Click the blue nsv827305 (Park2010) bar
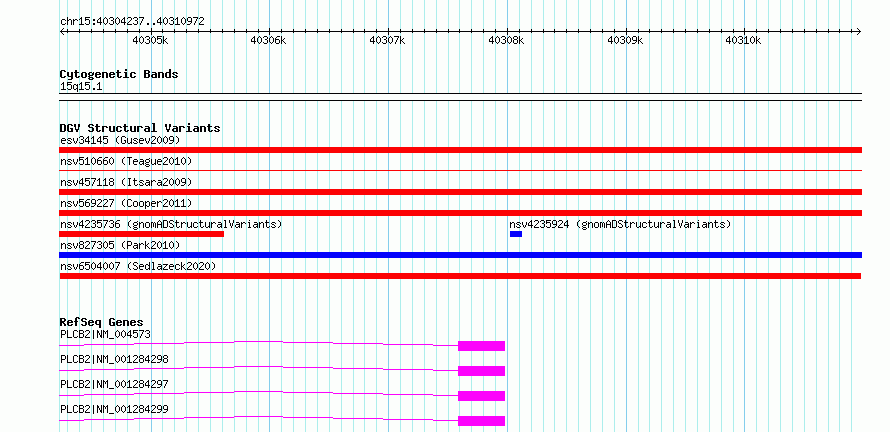Viewport: 890px width, 432px height. 460,255
